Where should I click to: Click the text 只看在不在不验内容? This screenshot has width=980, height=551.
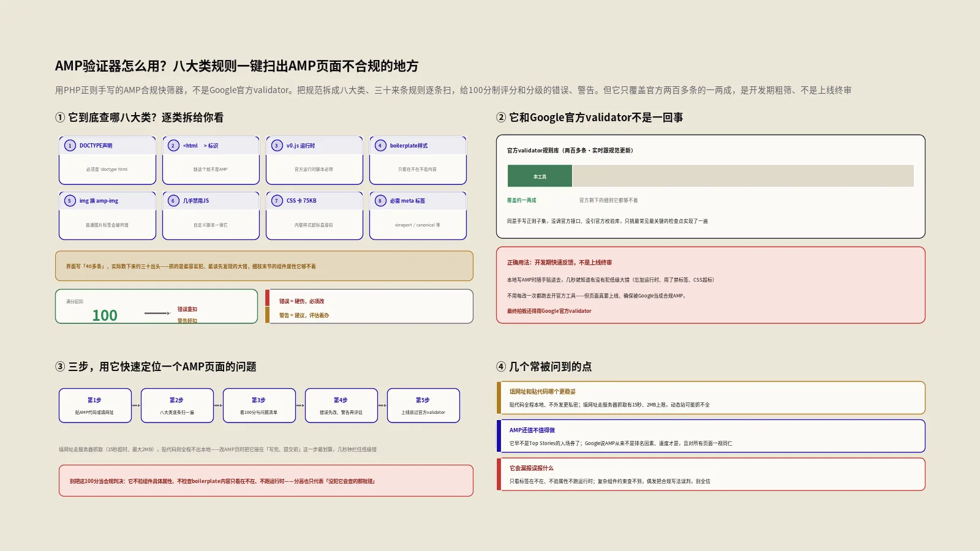417,170
